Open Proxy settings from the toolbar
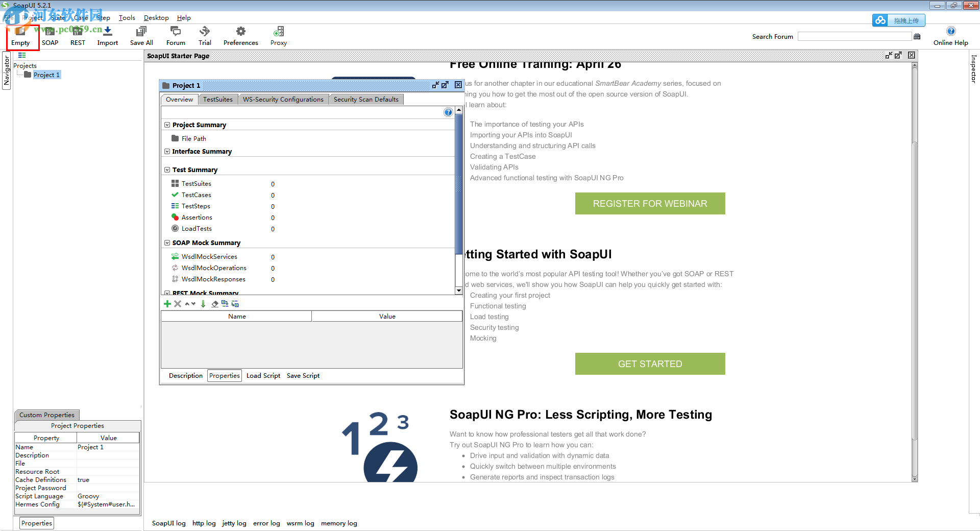The width and height of the screenshot is (980, 531). coord(279,36)
